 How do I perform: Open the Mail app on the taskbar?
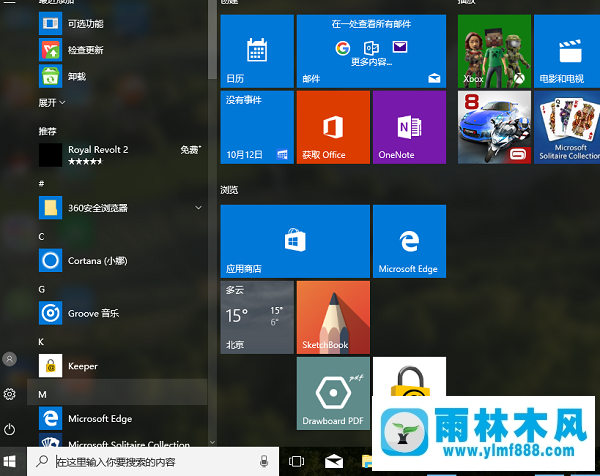click(334, 461)
